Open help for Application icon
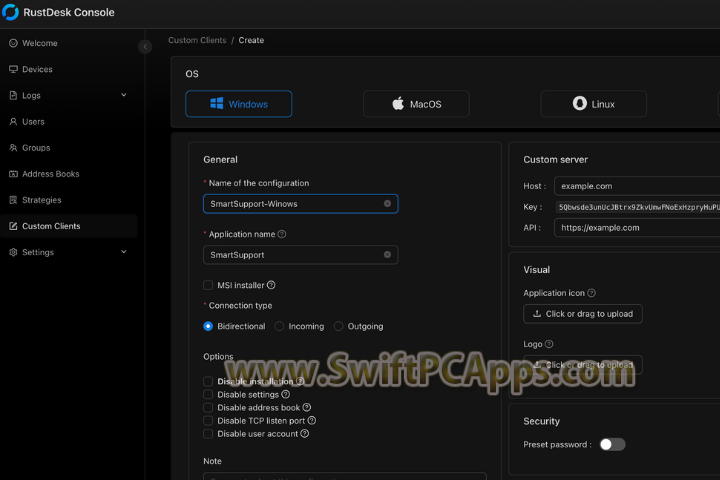Image resolution: width=720 pixels, height=480 pixels. coord(591,293)
